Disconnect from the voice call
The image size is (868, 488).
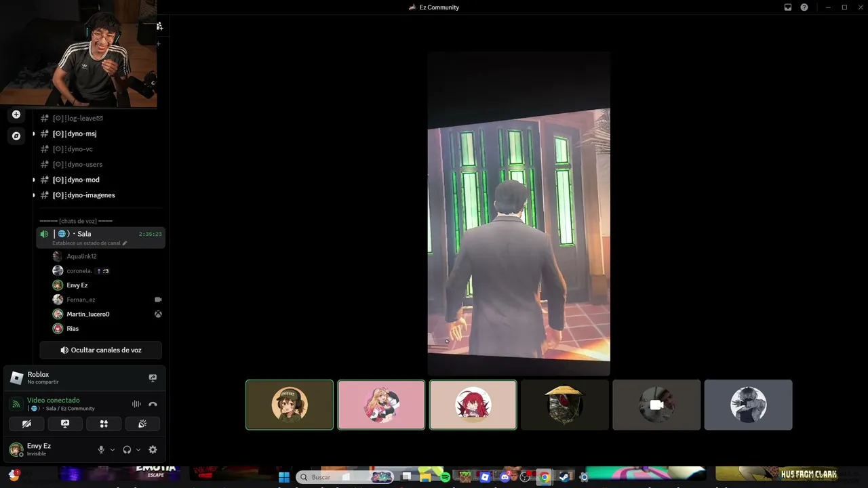(153, 404)
